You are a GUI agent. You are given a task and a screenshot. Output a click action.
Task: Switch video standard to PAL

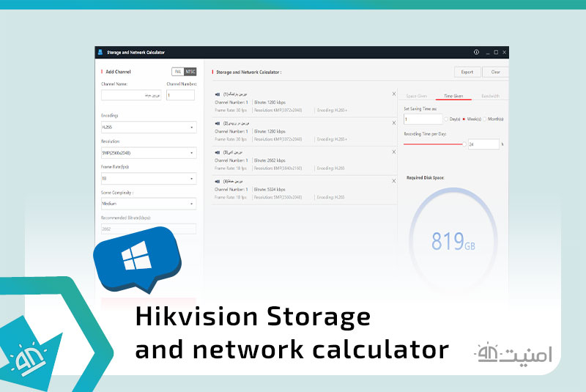coord(178,72)
